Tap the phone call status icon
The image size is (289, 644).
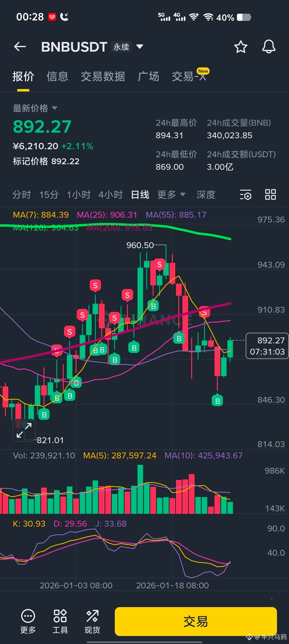[64, 17]
